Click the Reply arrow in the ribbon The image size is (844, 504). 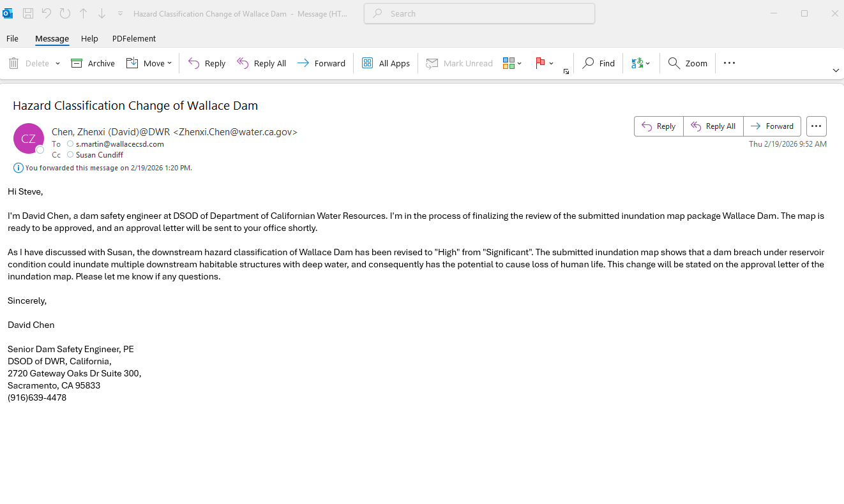pyautogui.click(x=194, y=63)
